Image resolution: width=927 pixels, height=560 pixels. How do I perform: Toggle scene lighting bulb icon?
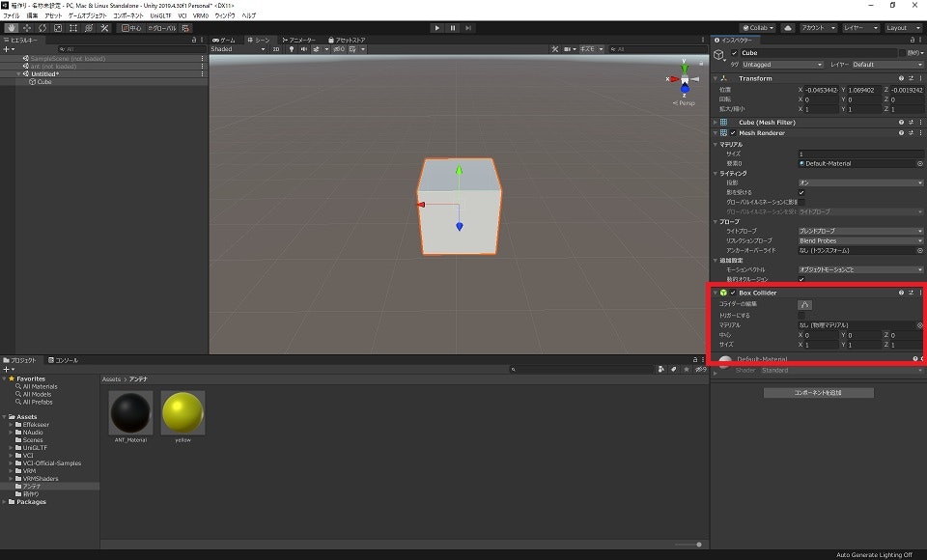pos(292,49)
